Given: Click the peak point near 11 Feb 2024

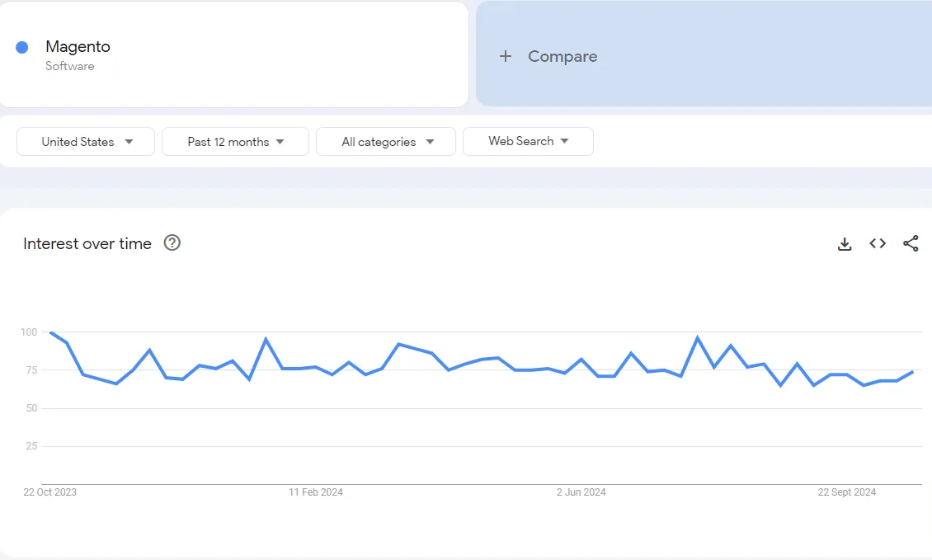Looking at the screenshot, I should pyautogui.click(x=266, y=338).
